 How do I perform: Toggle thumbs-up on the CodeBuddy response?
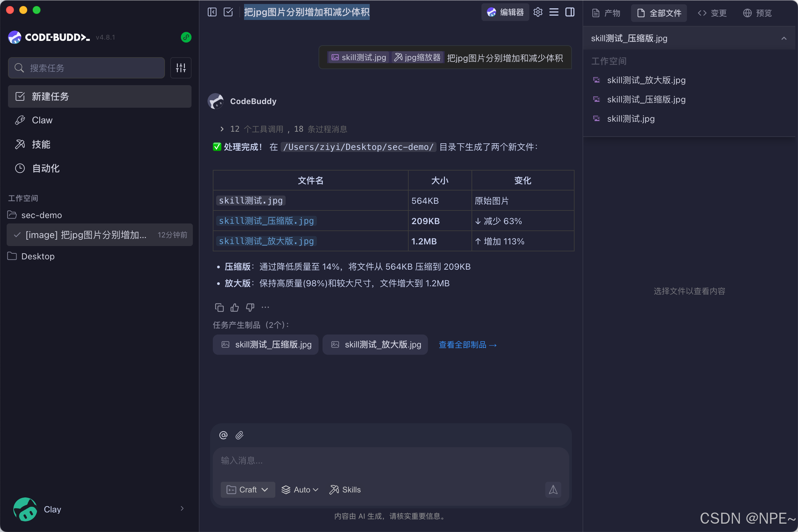pos(234,307)
